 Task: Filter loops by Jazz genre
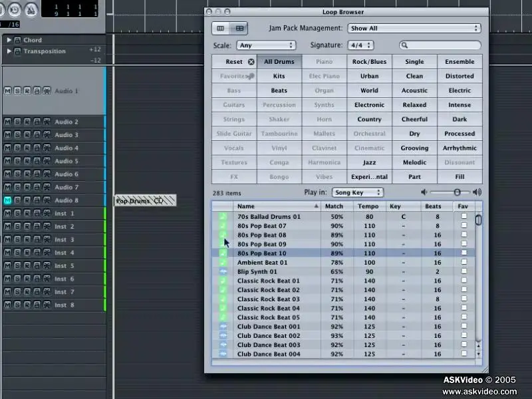[x=370, y=162]
